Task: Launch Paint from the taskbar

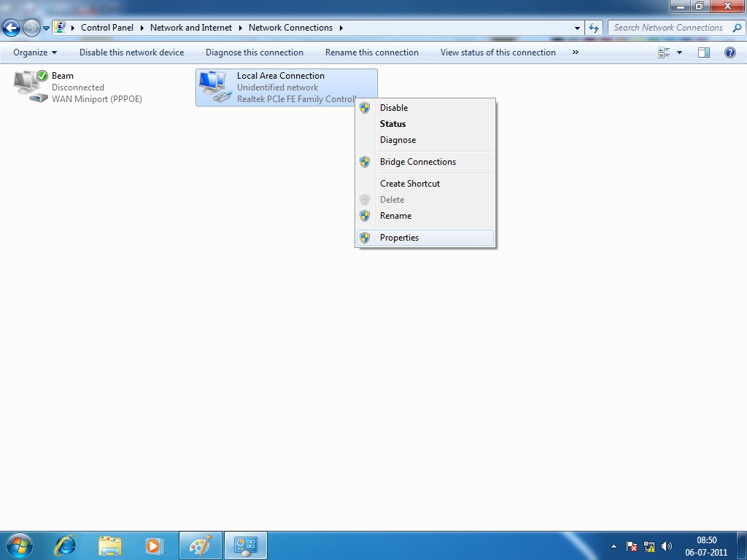Action: [x=200, y=545]
